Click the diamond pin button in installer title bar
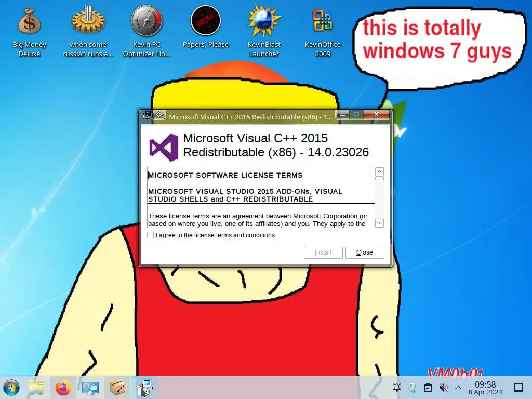532x399 pixels. point(158,115)
